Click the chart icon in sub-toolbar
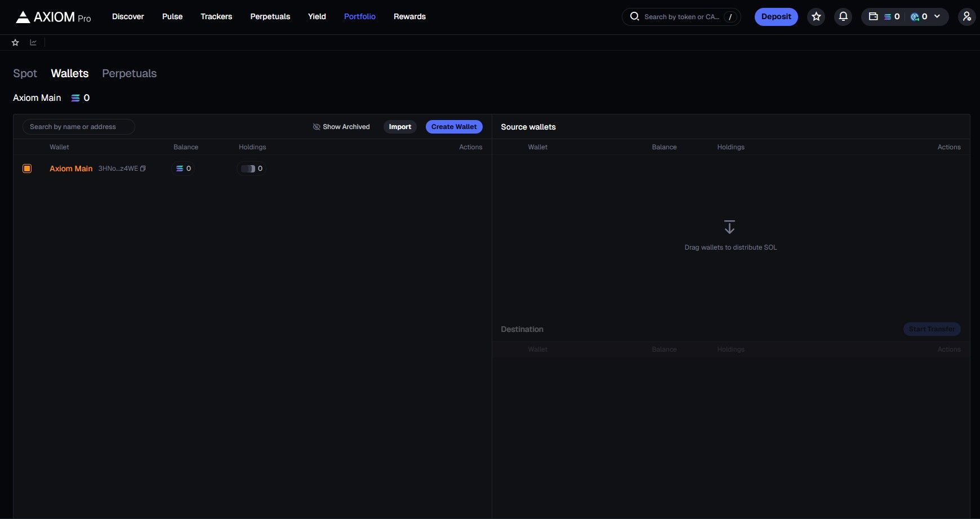Screen dimensions: 980x519 (33, 43)
